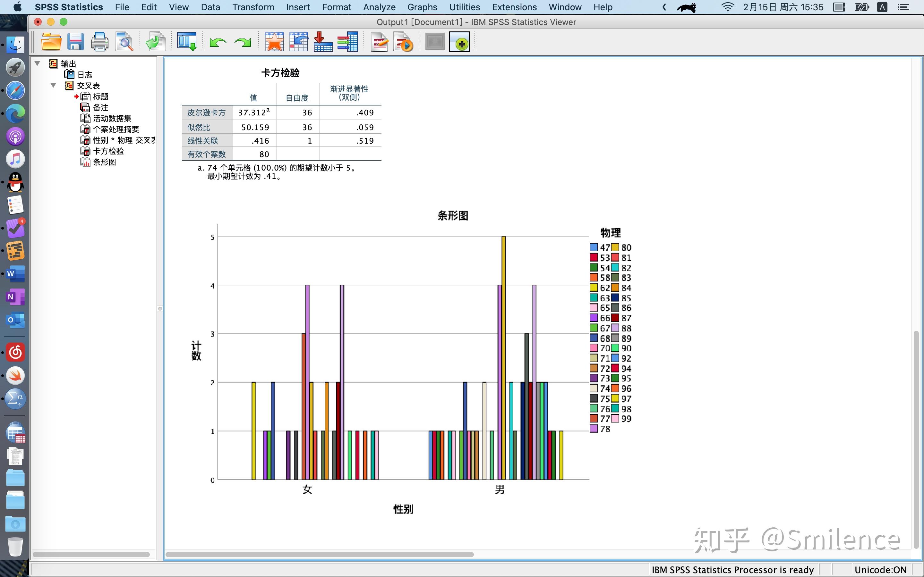Viewport: 924px width, 577px height.
Task: Export the output to another format
Action: [155, 41]
